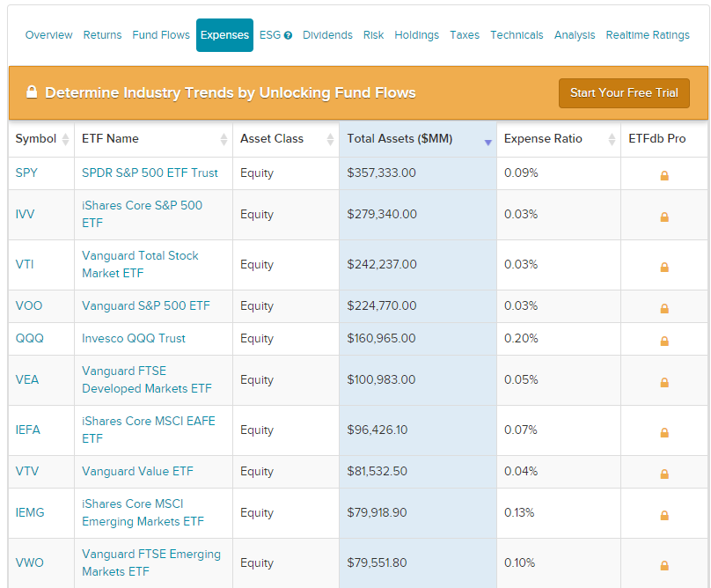The height and width of the screenshot is (588, 711).
Task: Open the Dividends tab
Action: pos(327,35)
